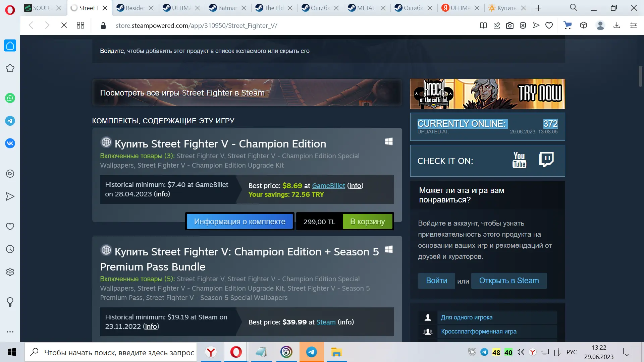Open the profile avatar icon
Viewport: 644px width, 362px height.
[x=600, y=25]
